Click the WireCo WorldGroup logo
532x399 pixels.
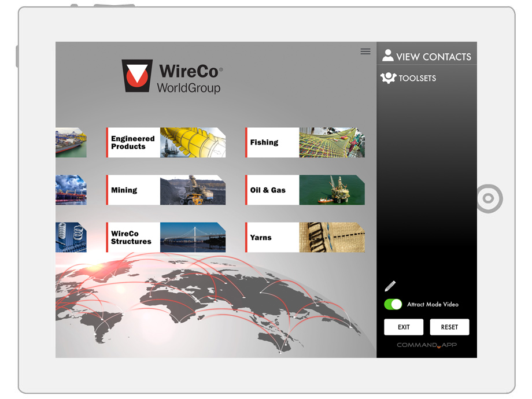[172, 76]
